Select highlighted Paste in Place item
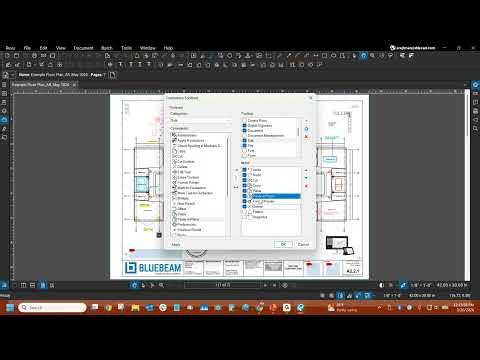Screen dimensions: 480x360 point(276,196)
